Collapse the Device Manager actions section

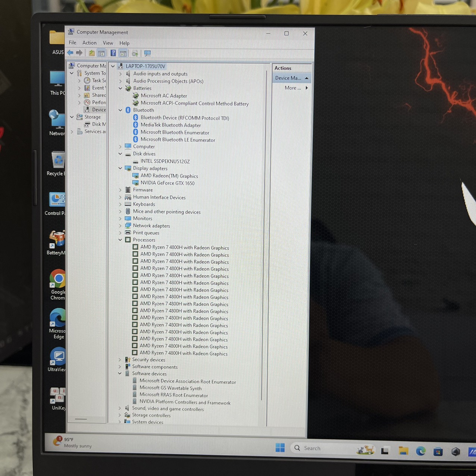click(307, 78)
